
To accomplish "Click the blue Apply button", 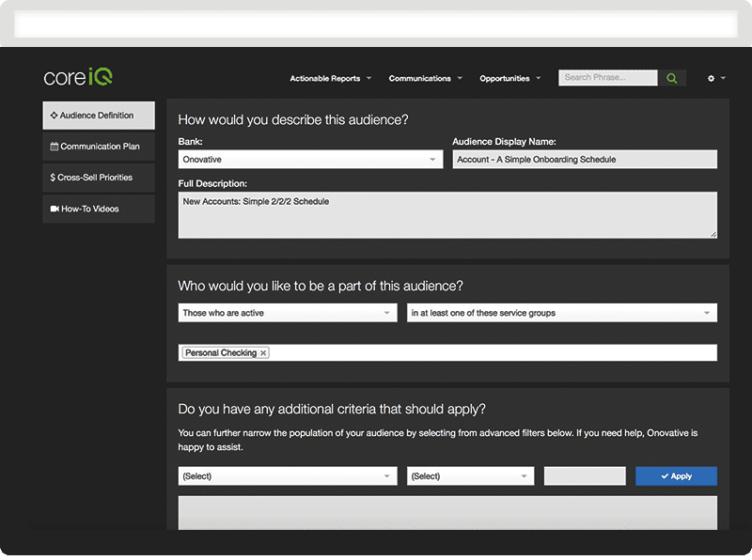I will coord(676,476).
